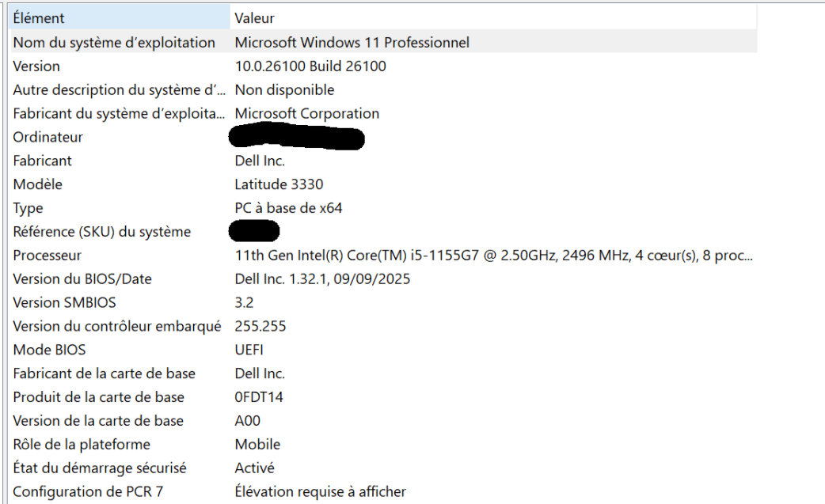Select the 'Référence (SKU) du système' label

102,232
